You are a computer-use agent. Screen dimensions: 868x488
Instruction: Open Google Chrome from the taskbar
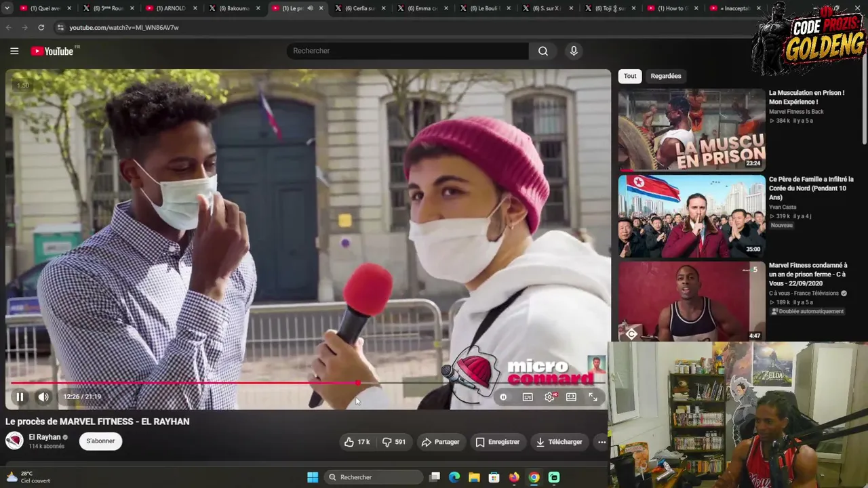coord(534,477)
